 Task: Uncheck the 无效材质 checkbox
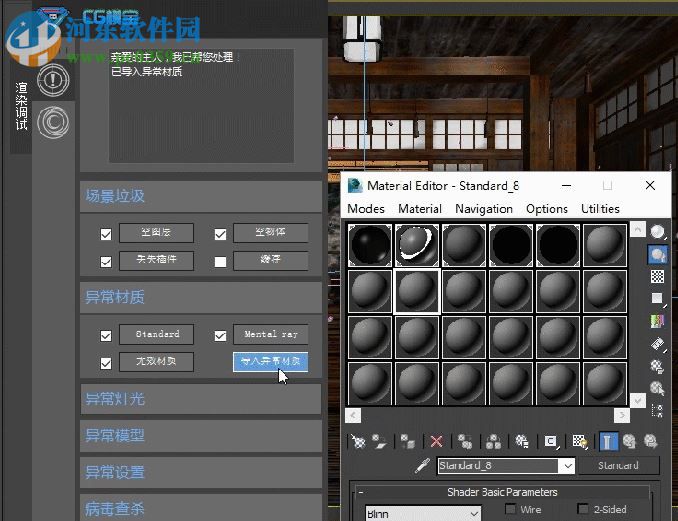click(x=106, y=363)
